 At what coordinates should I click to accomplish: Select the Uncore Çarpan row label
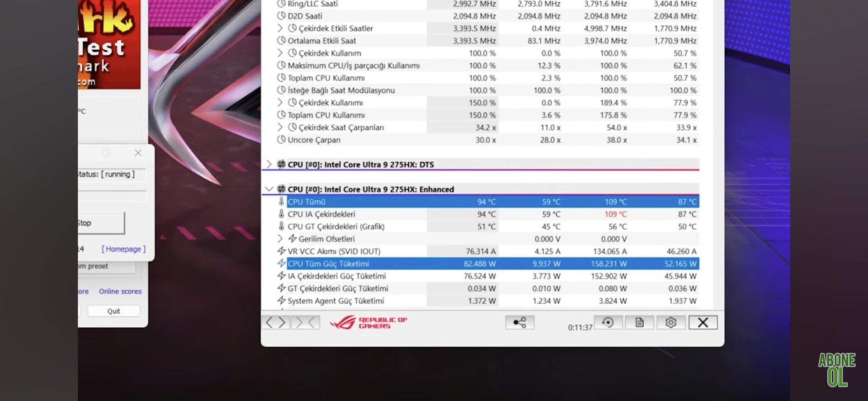[x=314, y=140]
